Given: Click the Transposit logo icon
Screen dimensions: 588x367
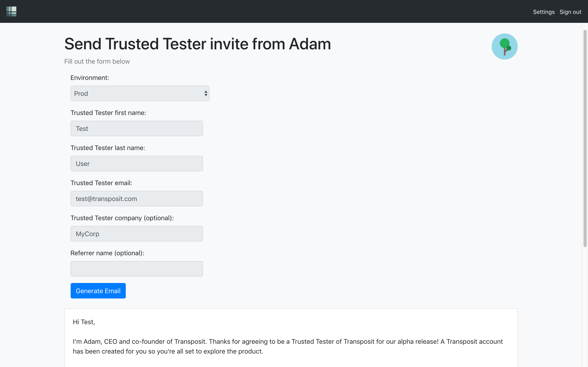Looking at the screenshot, I should coord(11,11).
